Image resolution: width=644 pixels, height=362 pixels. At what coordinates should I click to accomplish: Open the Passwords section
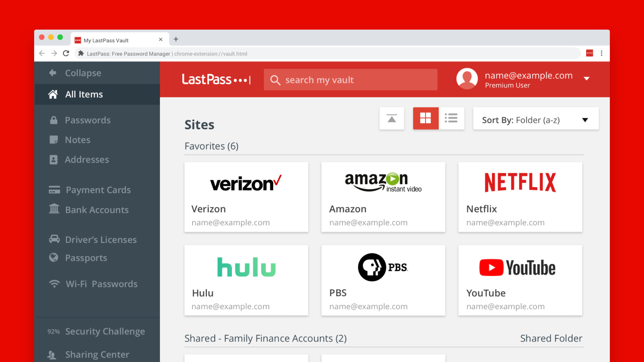[x=88, y=120]
